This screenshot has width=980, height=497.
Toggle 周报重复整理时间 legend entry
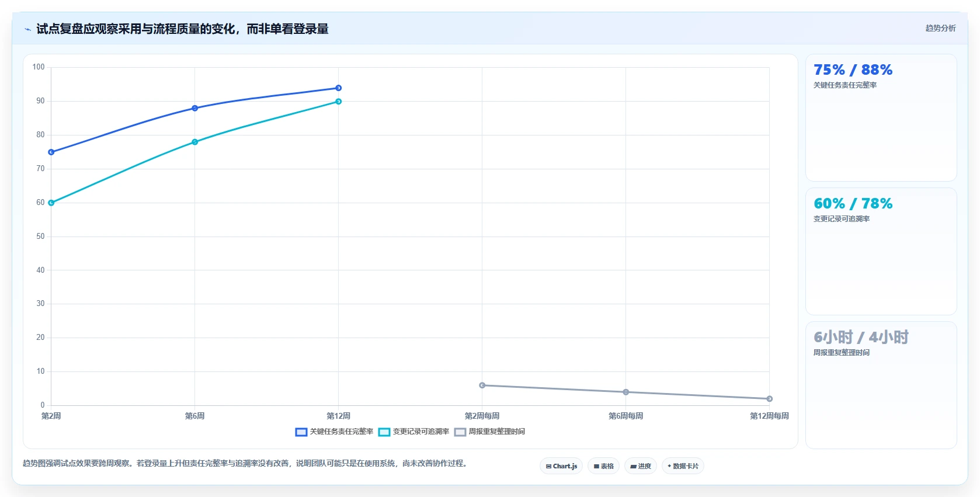coord(489,432)
